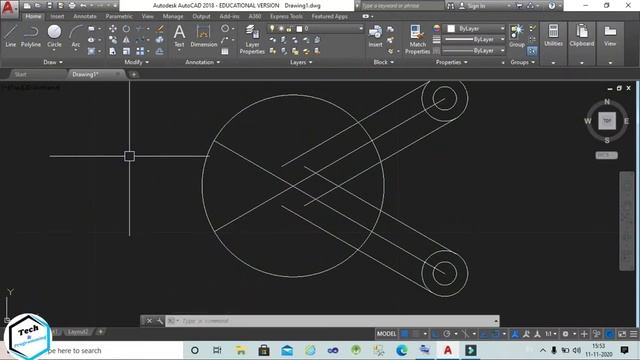Open the AutoCAD application menu button
The width and height of the screenshot is (640, 360).
pyautogui.click(x=9, y=8)
